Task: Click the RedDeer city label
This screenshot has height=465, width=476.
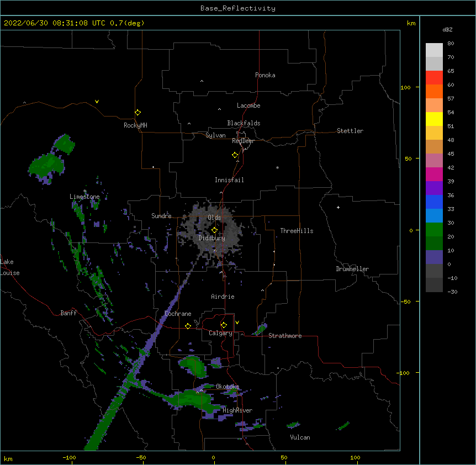Action: (x=243, y=141)
